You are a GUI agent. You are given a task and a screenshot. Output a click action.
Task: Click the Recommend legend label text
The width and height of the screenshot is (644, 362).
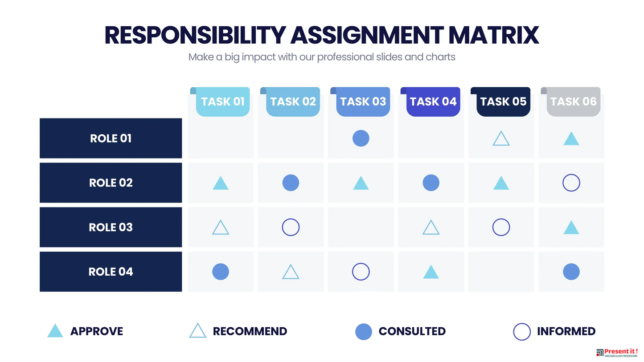point(250,331)
